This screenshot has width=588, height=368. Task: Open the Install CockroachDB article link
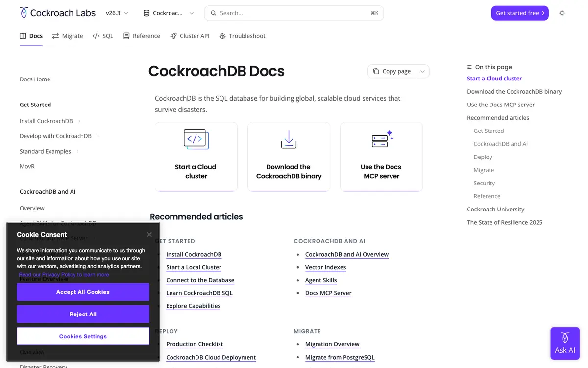click(x=194, y=254)
